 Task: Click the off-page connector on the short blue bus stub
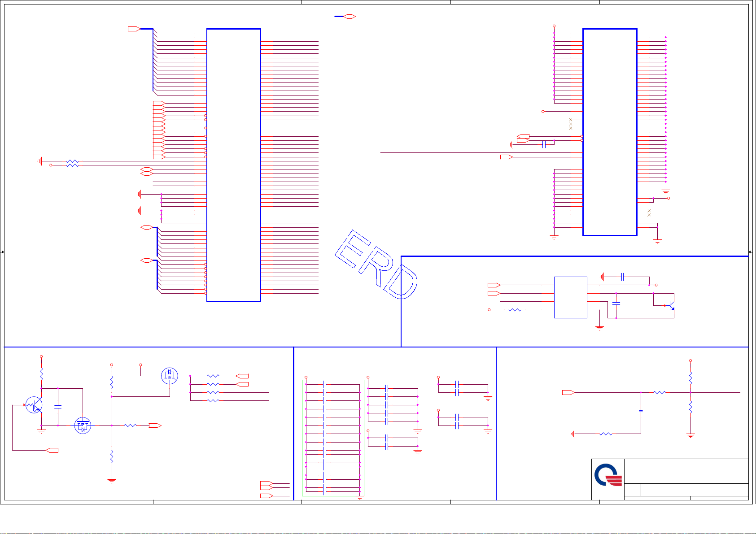tap(350, 17)
